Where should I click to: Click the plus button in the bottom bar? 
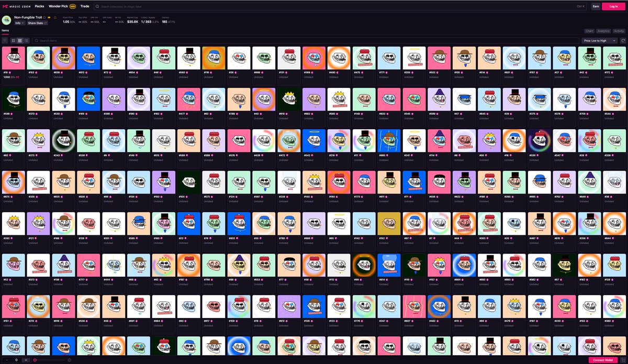[26, 360]
